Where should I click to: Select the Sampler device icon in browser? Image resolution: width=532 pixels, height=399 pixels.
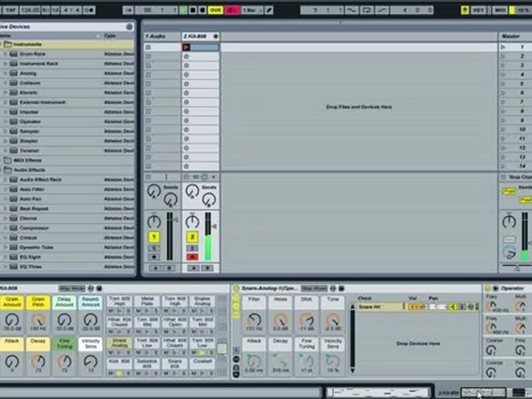pos(13,131)
